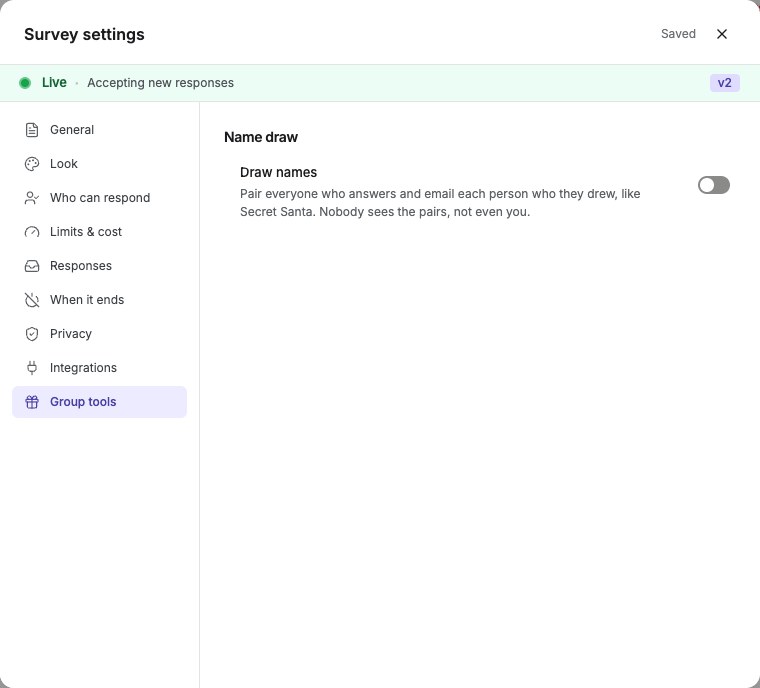760x688 pixels.
Task: Click the Saved status text
Action: 678,34
